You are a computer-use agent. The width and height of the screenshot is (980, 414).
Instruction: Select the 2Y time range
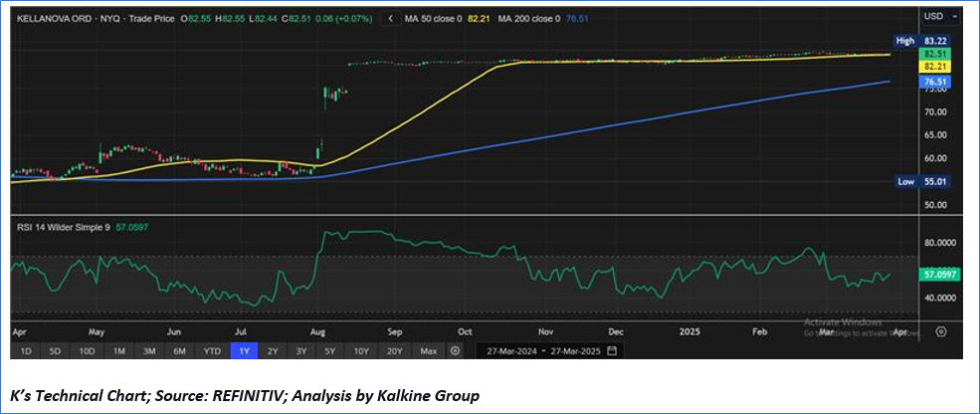pos(274,351)
